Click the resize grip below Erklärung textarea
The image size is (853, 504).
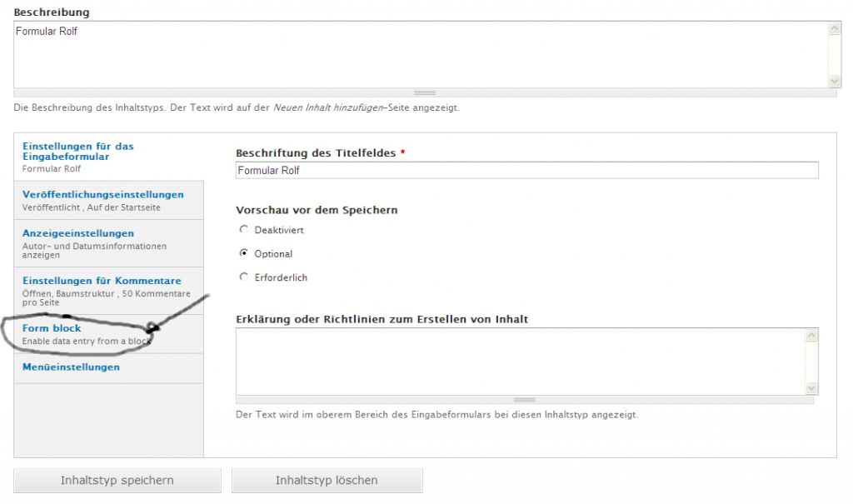click(524, 400)
